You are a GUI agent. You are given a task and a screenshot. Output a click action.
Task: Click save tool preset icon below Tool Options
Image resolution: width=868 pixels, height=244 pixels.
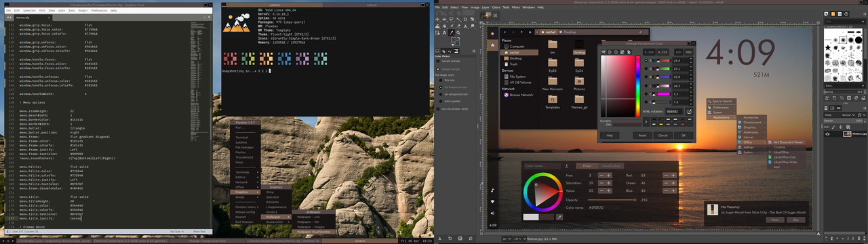click(x=440, y=239)
